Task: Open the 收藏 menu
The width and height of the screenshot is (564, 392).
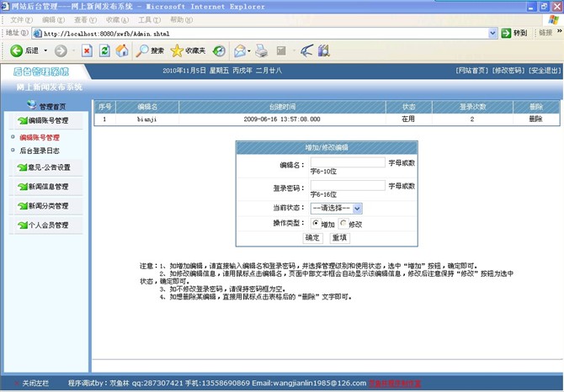Action: coord(117,19)
